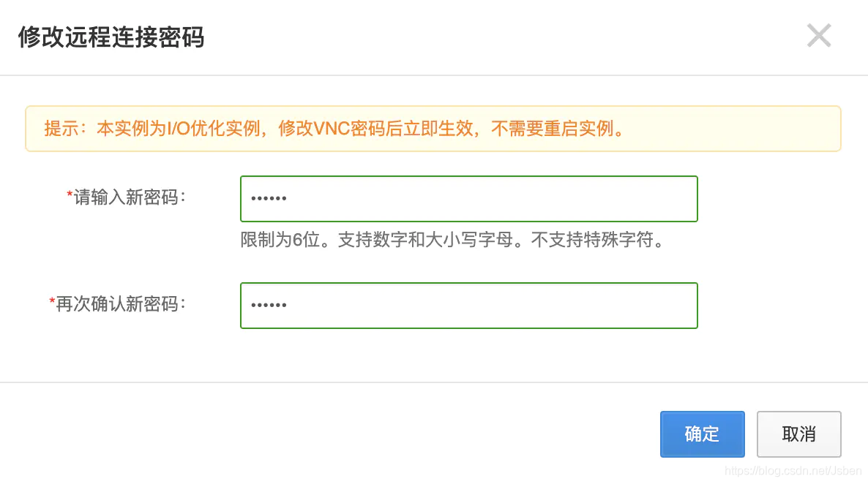The height and width of the screenshot is (484, 868).
Task: Click the red asterisk beside 再次确认新密码
Action: point(52,299)
